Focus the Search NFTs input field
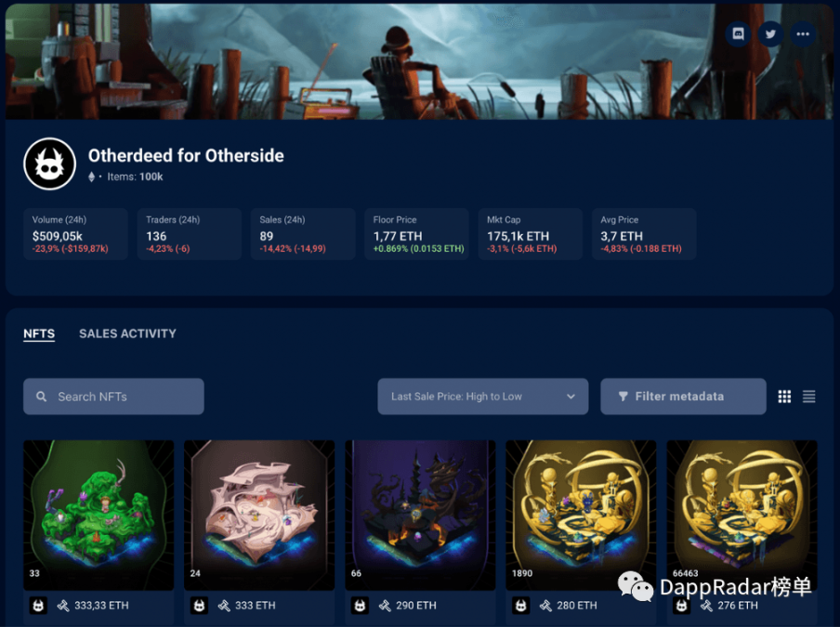 pos(113,397)
